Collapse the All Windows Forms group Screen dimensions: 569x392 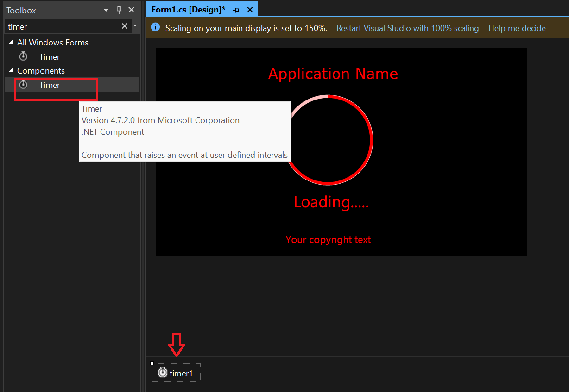click(x=10, y=42)
